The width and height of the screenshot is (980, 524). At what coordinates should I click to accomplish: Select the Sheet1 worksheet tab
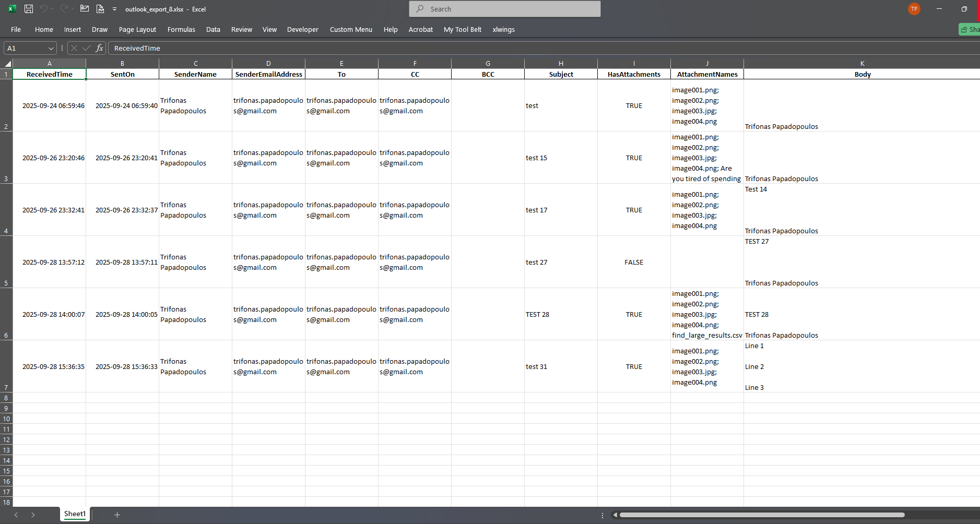click(x=75, y=514)
